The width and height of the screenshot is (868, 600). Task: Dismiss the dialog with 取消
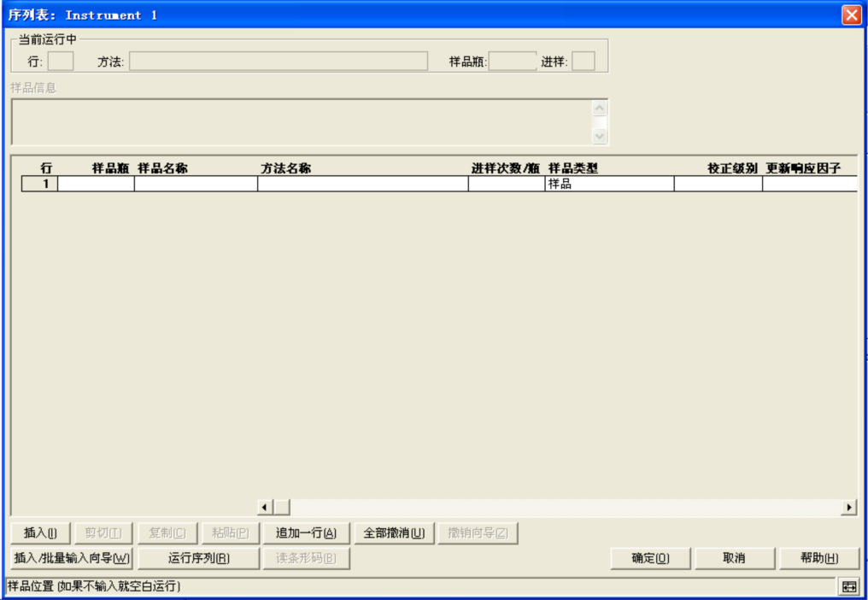coord(733,558)
